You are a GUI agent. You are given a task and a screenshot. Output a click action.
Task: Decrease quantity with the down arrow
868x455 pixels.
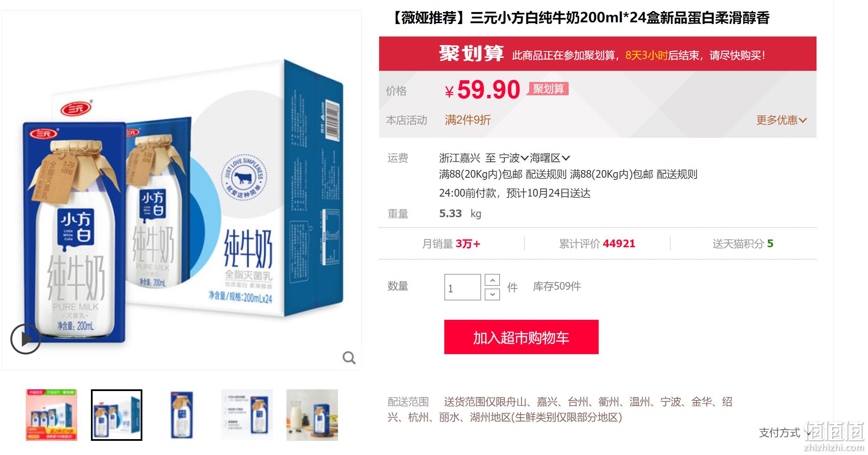coord(492,294)
